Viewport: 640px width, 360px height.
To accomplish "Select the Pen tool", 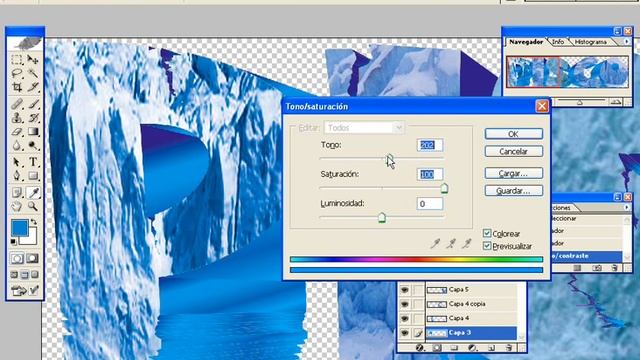I will click(17, 176).
